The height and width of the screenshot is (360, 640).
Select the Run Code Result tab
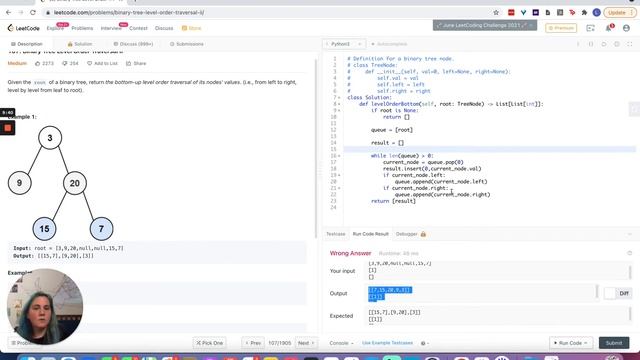click(371, 234)
